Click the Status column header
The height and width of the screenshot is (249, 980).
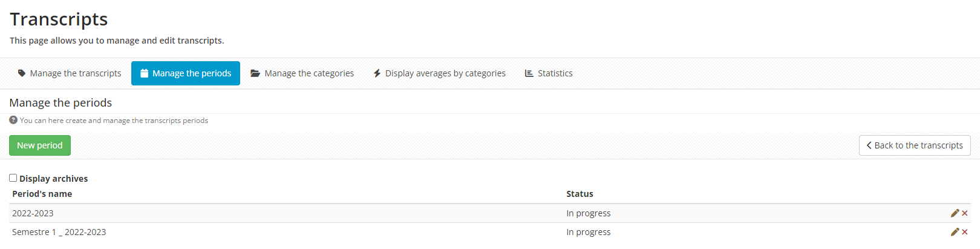[x=580, y=194]
